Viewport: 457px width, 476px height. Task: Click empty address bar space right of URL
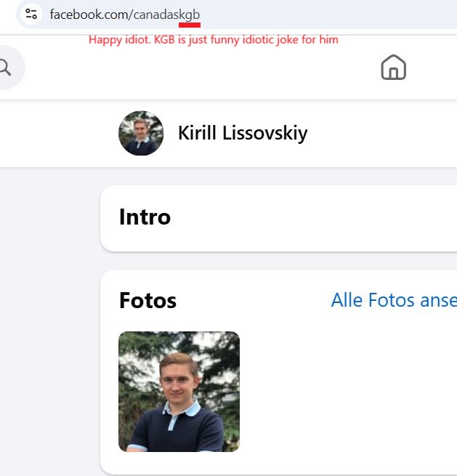[328, 15]
